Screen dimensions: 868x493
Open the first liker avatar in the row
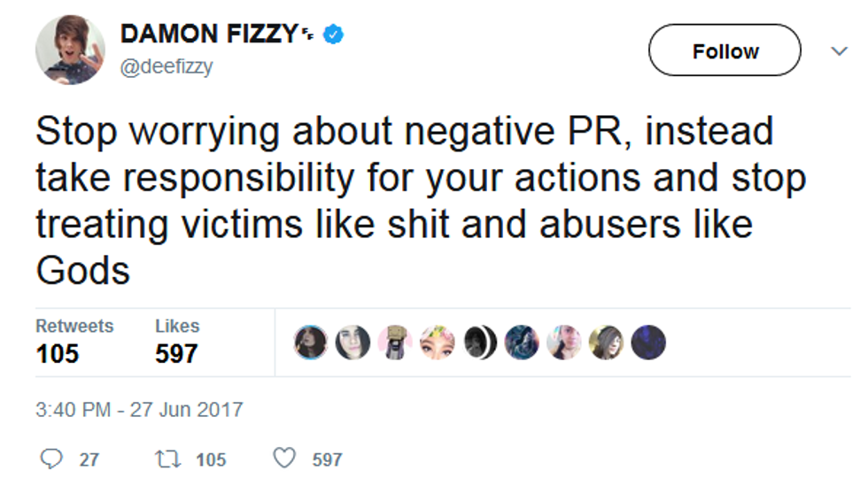tap(311, 343)
